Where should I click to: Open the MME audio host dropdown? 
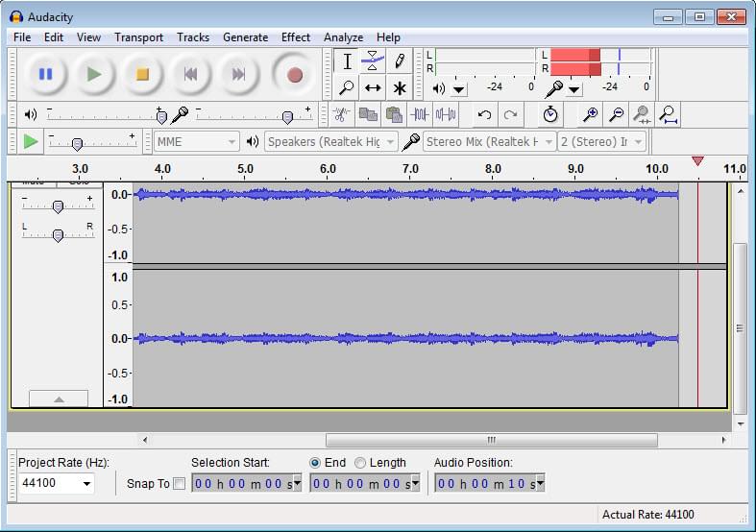pos(197,142)
